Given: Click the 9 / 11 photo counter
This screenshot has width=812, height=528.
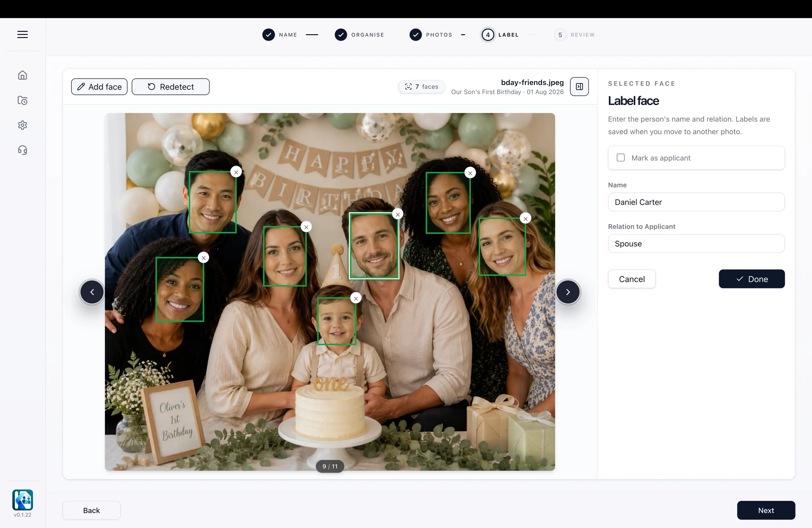Looking at the screenshot, I should [x=330, y=466].
